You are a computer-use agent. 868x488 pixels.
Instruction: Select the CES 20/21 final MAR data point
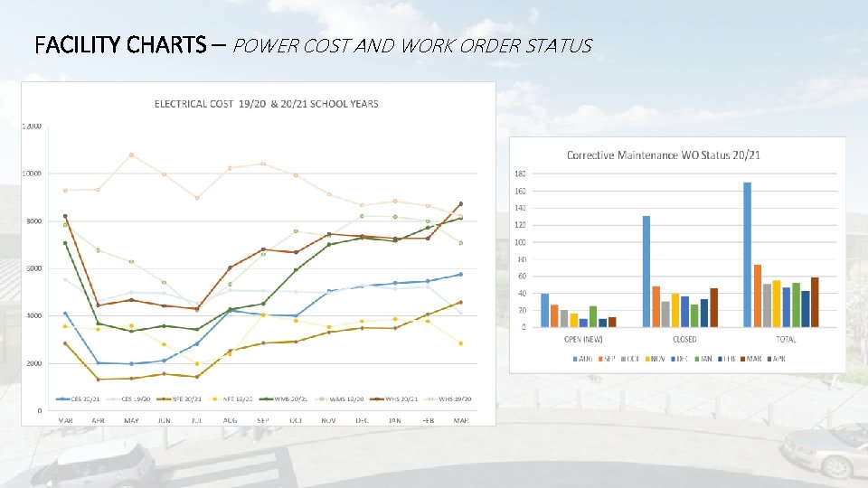pyautogui.click(x=460, y=275)
